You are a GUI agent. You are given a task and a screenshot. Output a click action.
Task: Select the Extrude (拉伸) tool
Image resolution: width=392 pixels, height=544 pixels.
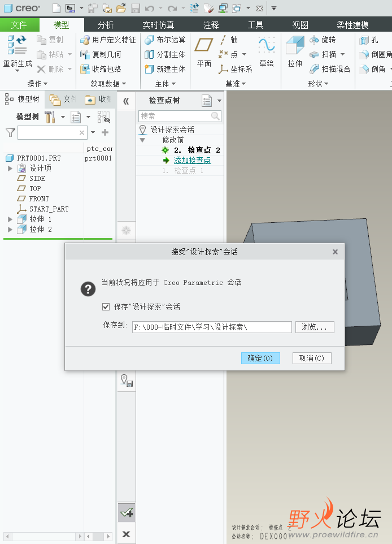coord(295,51)
